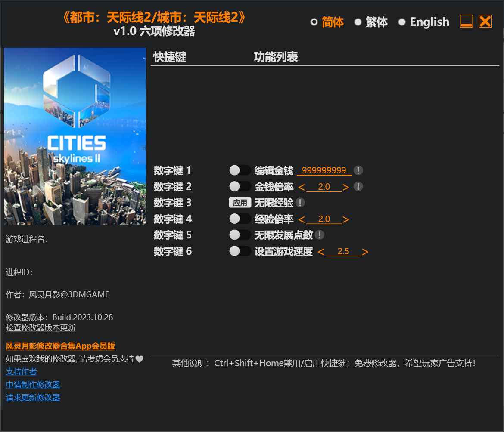
Task: Toggle the 经验倍率 switch on
Action: (x=240, y=219)
